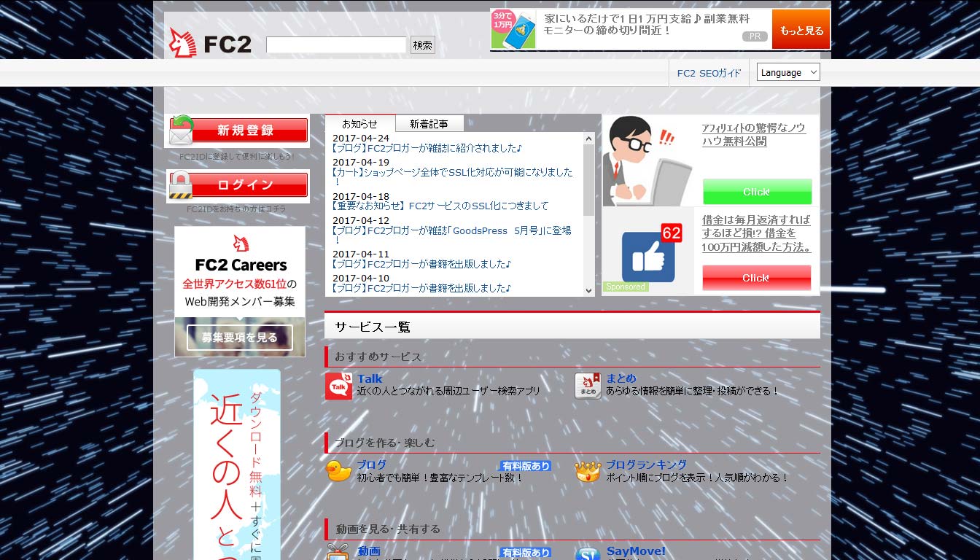Select the お知らせ tab
This screenshot has width=980, height=560.
[x=360, y=124]
